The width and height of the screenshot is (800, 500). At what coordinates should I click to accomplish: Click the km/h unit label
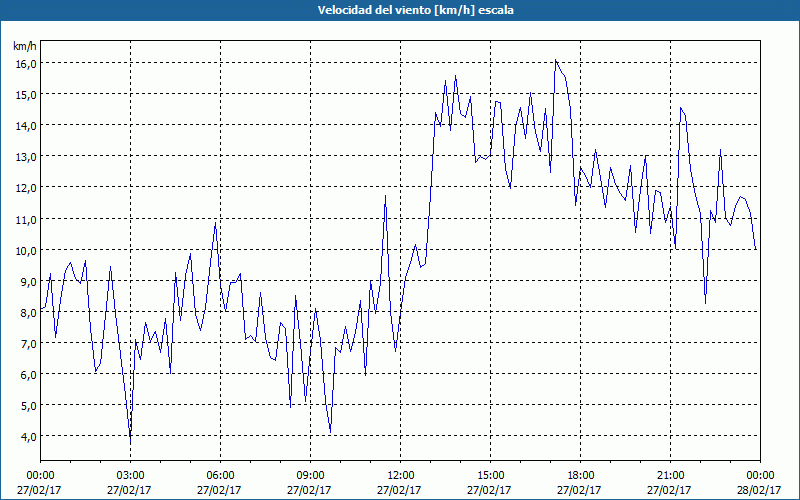click(x=24, y=46)
